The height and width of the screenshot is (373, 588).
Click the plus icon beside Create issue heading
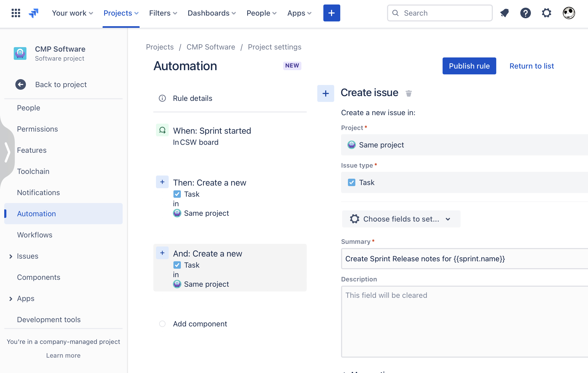[x=325, y=93]
